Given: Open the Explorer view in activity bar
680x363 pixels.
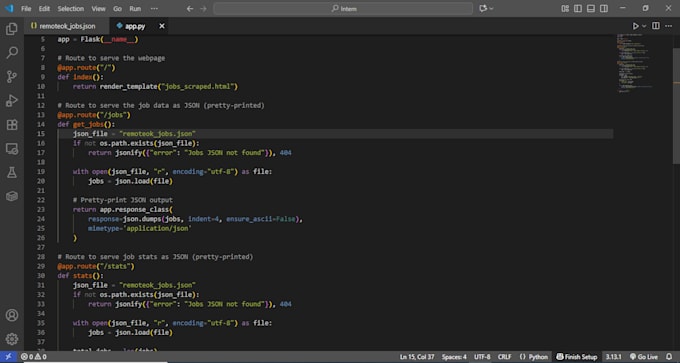Looking at the screenshot, I should [12, 29].
